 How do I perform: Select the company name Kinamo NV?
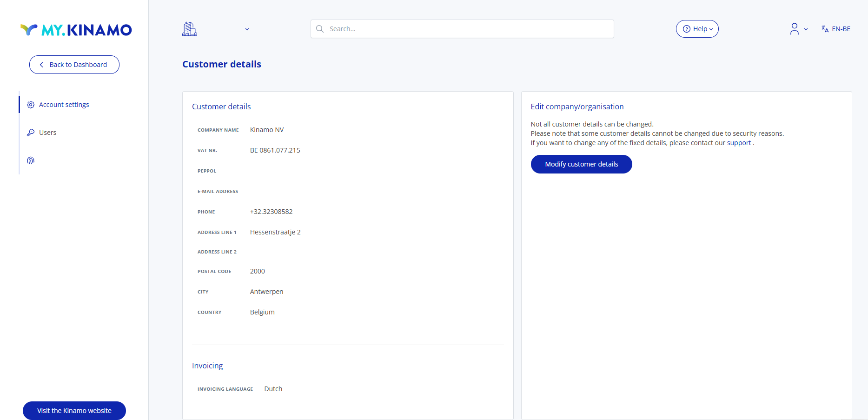coord(267,130)
